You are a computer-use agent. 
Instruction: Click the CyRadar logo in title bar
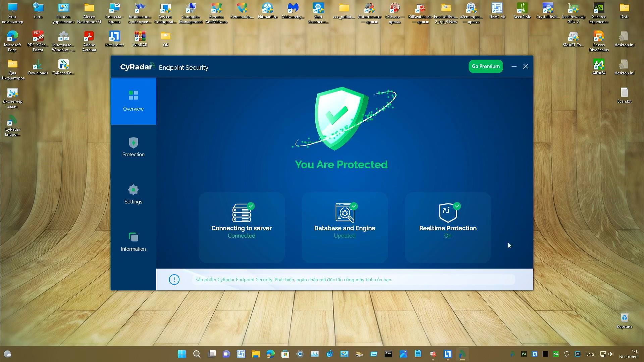tap(137, 67)
